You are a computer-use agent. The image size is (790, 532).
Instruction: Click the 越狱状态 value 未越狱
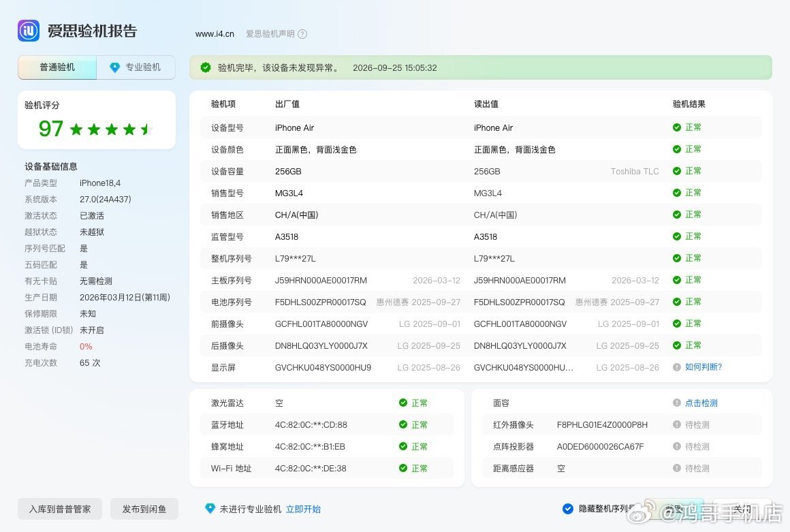coord(92,232)
